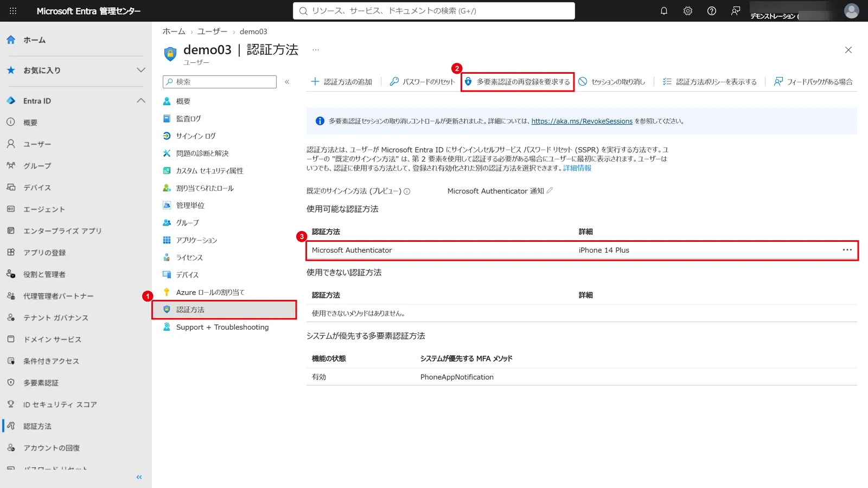This screenshot has height=488, width=868.
Task: Open 詳細情報 link in description
Action: 577,168
